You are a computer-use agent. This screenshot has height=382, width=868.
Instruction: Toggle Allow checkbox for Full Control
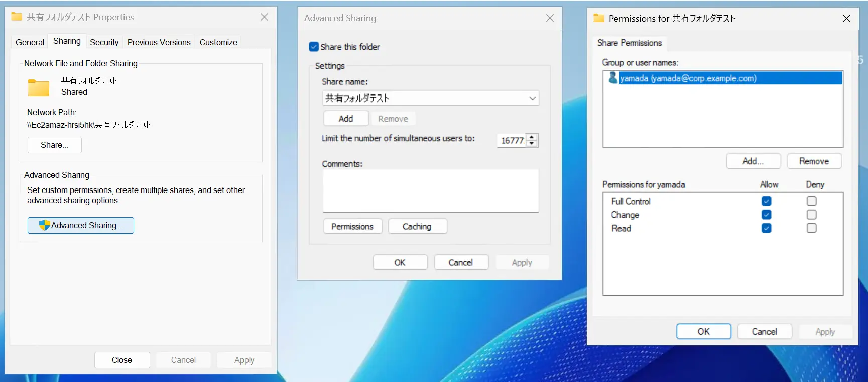[x=766, y=201]
